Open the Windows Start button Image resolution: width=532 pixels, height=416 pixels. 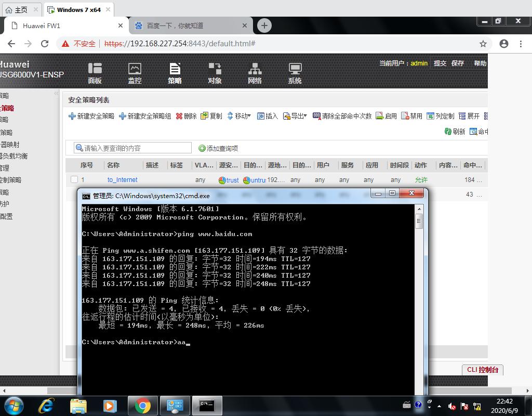[14, 406]
